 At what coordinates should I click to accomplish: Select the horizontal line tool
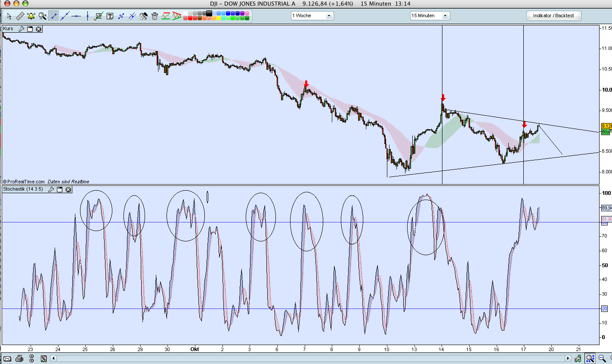click(76, 16)
